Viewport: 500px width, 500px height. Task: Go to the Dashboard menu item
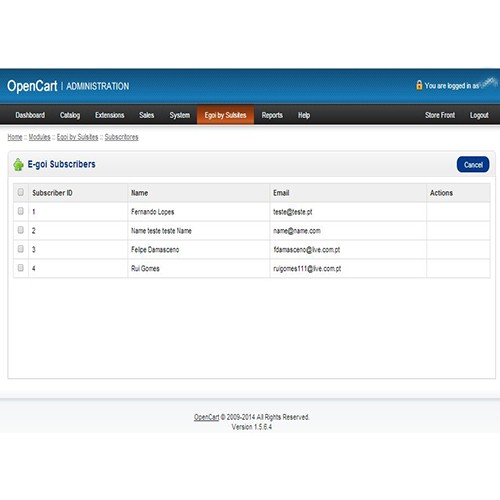pos(30,115)
